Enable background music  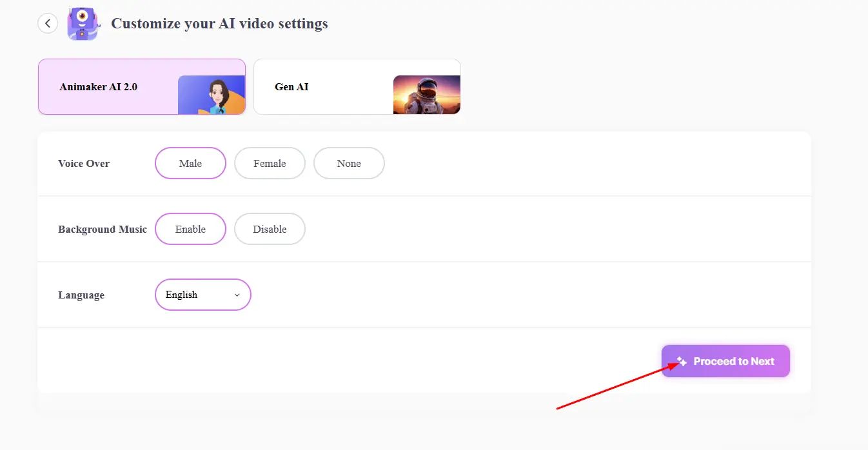[x=190, y=229]
